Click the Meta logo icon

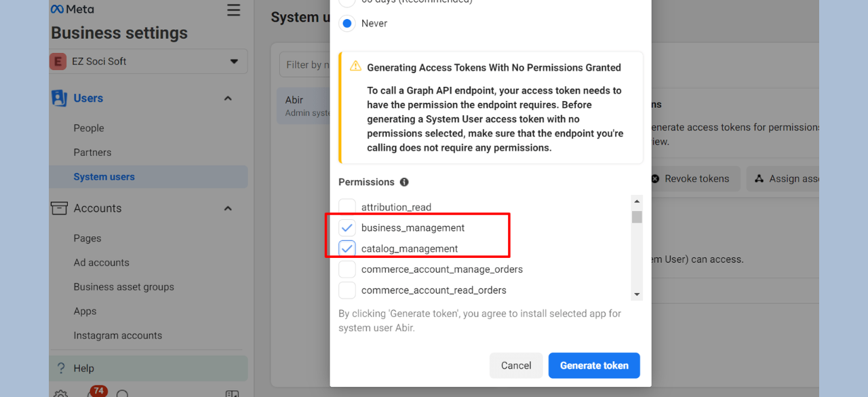58,10
